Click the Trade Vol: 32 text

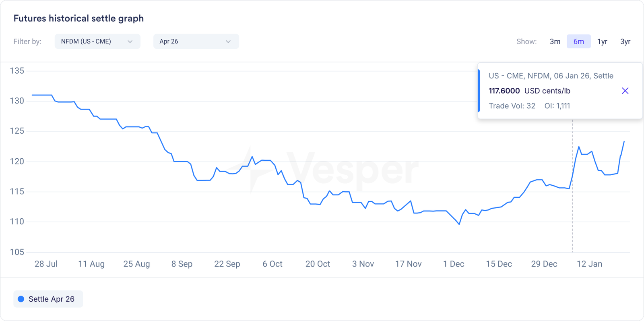pos(512,106)
